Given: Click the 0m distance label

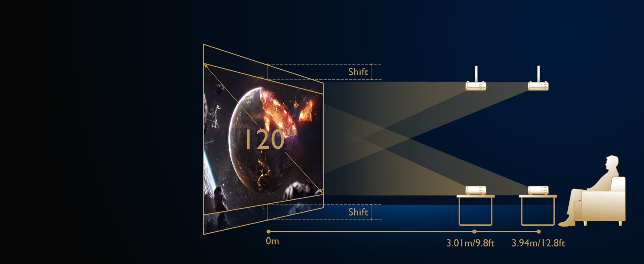Looking at the screenshot, I should [x=273, y=242].
